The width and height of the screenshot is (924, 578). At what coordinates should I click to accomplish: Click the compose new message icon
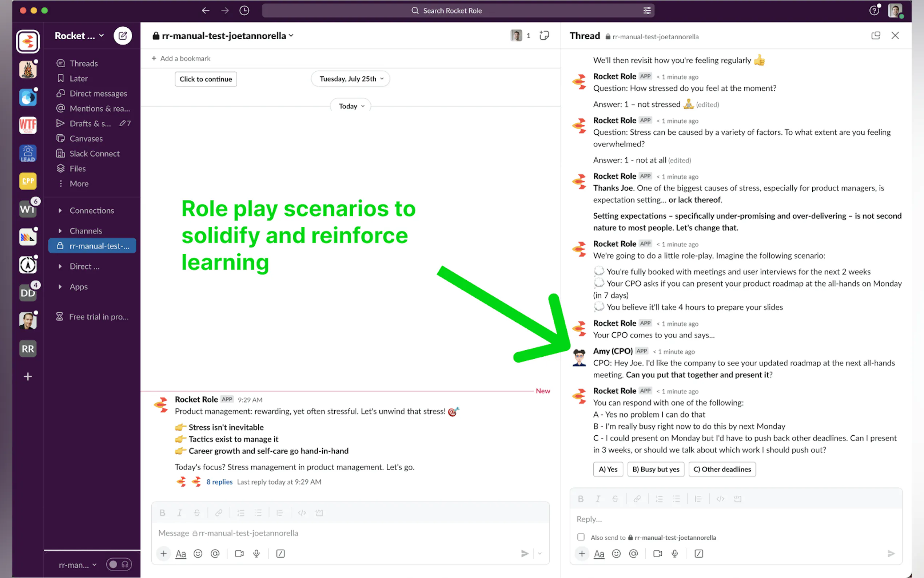(x=123, y=36)
